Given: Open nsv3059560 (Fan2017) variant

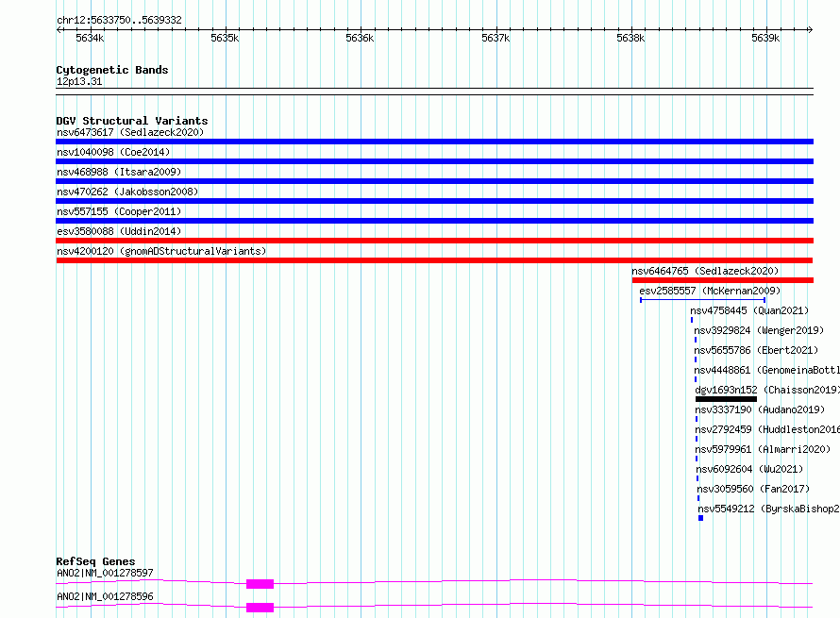Looking at the screenshot, I should tap(753, 489).
